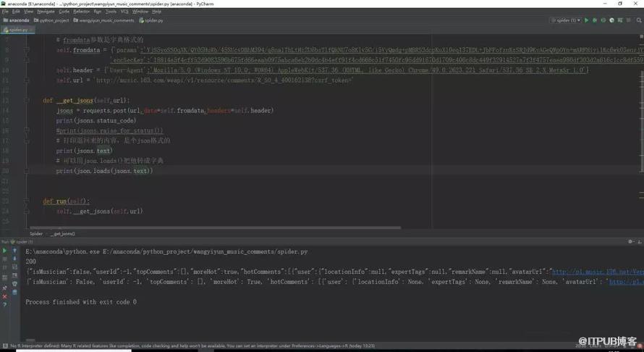
Task: Open the Help menu
Action: coord(156,12)
